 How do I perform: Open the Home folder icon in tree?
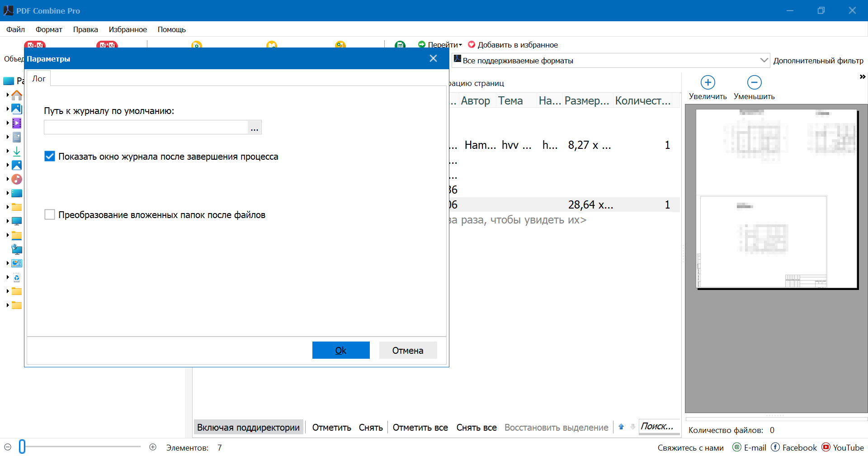pyautogui.click(x=17, y=95)
